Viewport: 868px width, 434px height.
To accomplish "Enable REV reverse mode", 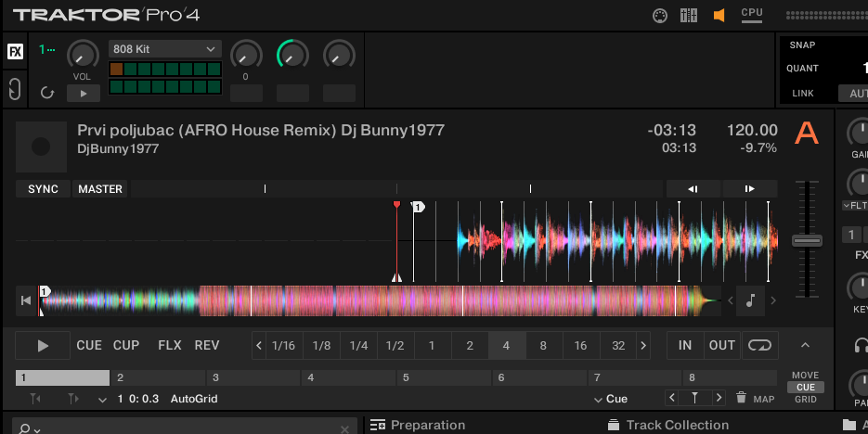I will point(207,346).
